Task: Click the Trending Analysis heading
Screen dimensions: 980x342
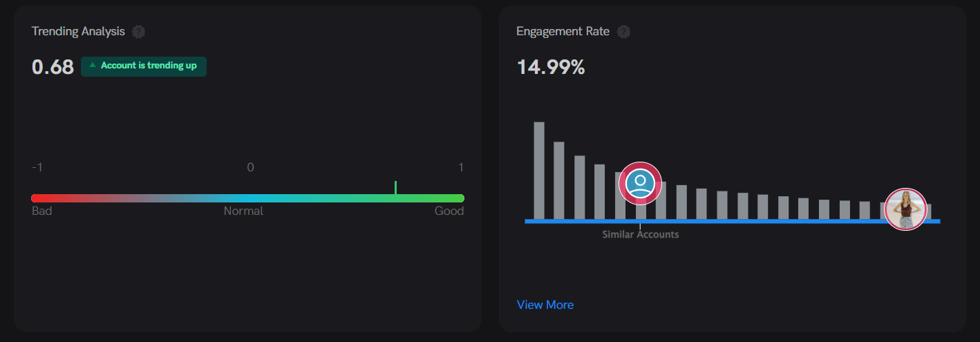Action: (78, 32)
